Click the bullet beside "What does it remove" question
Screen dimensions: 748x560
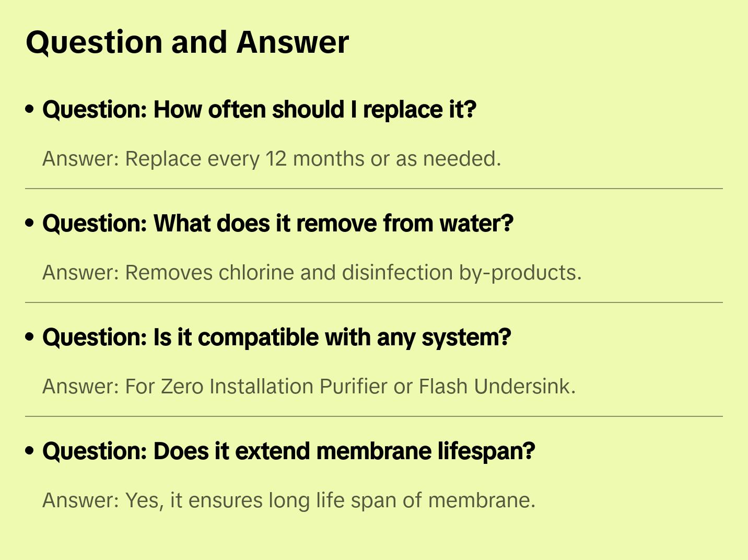[30, 224]
